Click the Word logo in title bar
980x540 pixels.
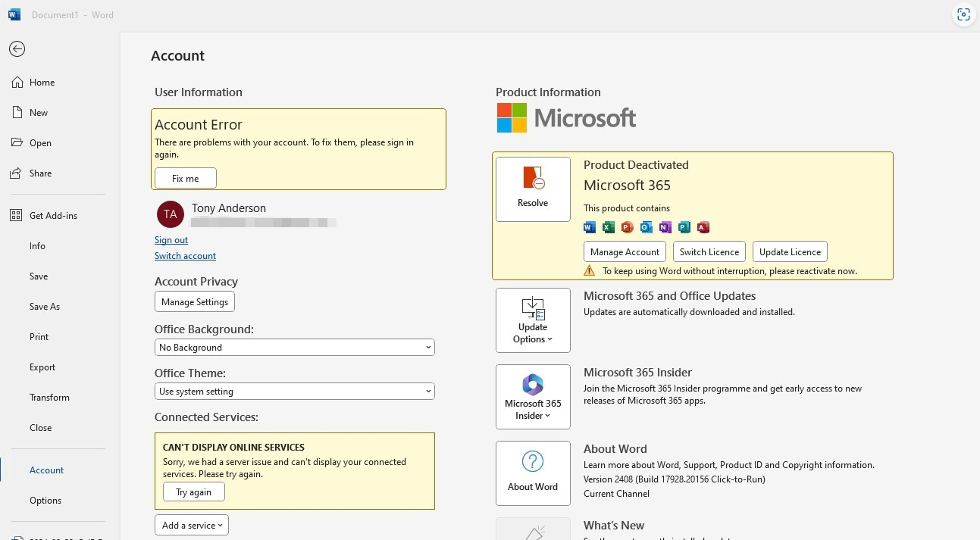coord(14,14)
